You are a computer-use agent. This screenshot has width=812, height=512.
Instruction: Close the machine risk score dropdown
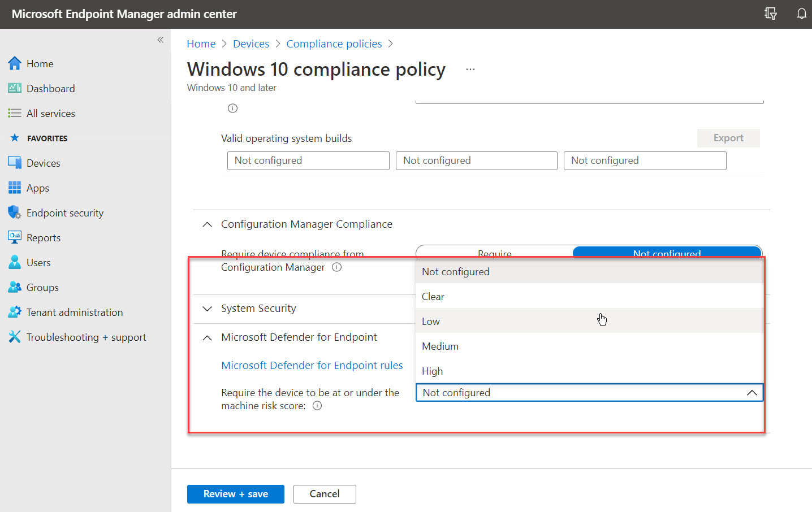pyautogui.click(x=751, y=393)
